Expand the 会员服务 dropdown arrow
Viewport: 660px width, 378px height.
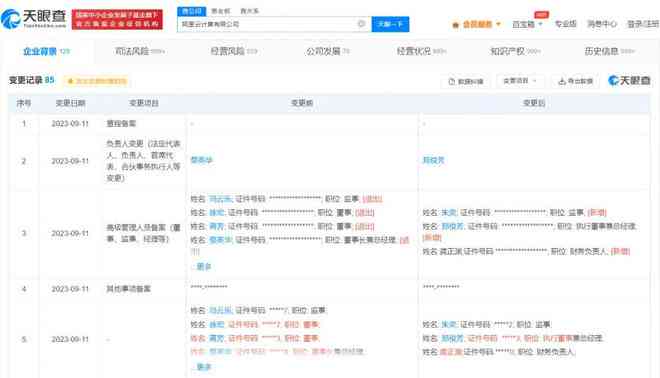tap(498, 24)
